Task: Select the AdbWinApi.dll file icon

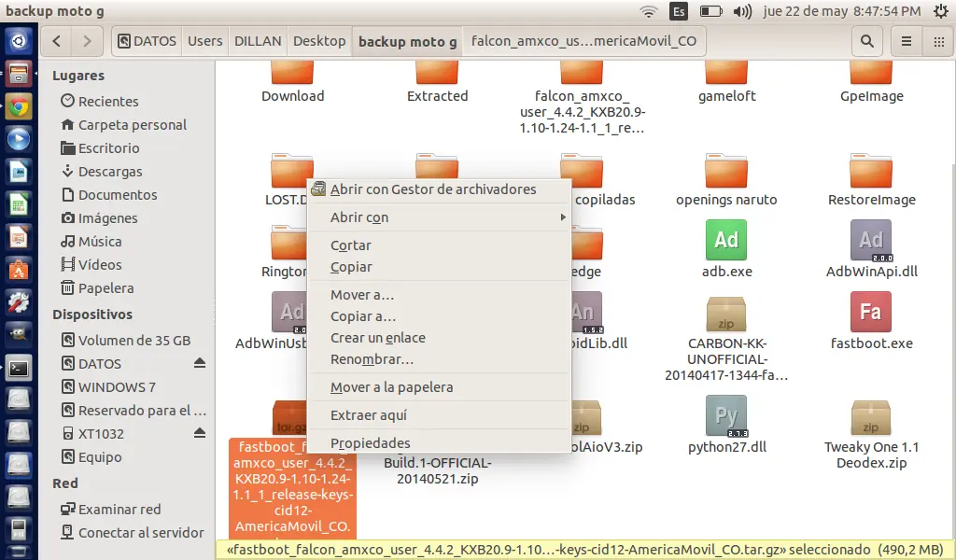Action: pyautogui.click(x=871, y=240)
